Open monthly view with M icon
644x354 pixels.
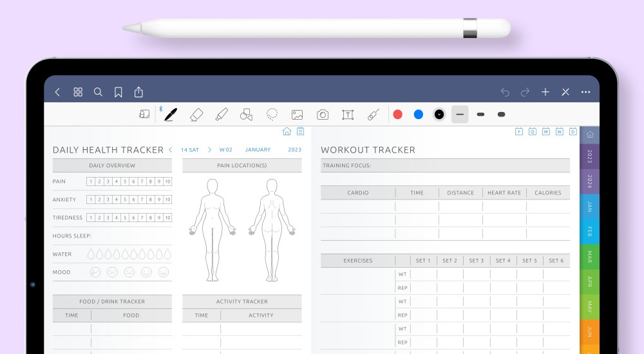pyautogui.click(x=546, y=131)
